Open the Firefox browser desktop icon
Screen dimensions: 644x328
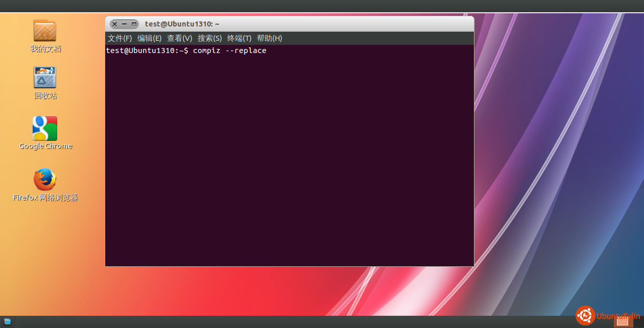[x=45, y=180]
